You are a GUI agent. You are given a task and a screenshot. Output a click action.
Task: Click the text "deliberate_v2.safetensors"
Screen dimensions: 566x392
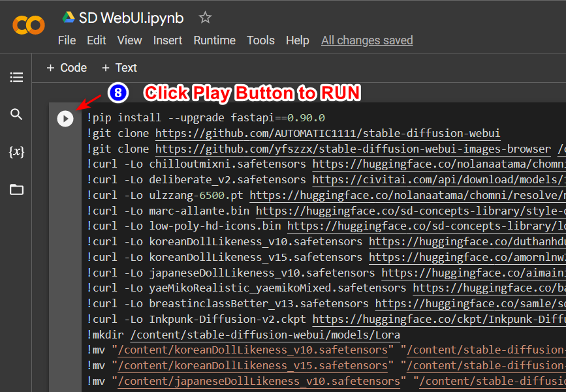pyautogui.click(x=227, y=179)
